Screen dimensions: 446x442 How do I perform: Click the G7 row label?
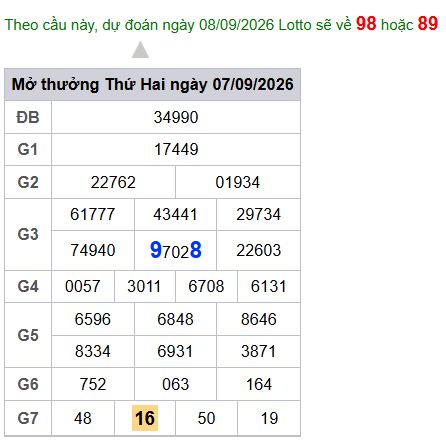tap(28, 418)
